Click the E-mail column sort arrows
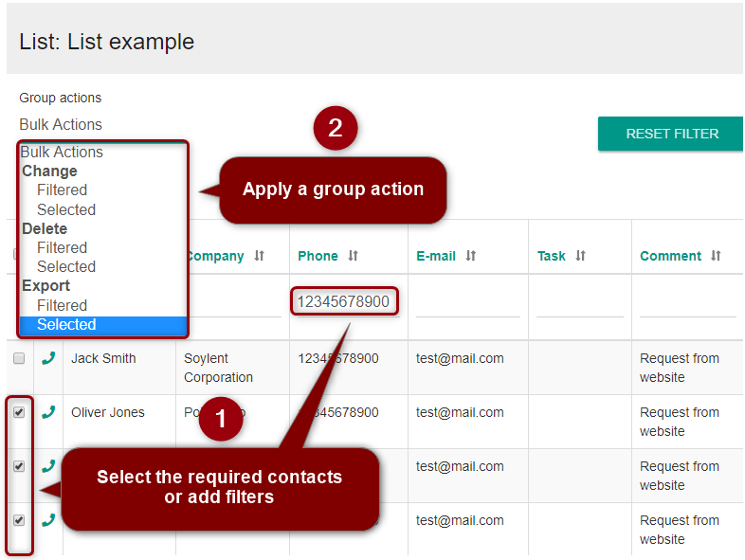This screenshot has width=745, height=560. pyautogui.click(x=471, y=256)
